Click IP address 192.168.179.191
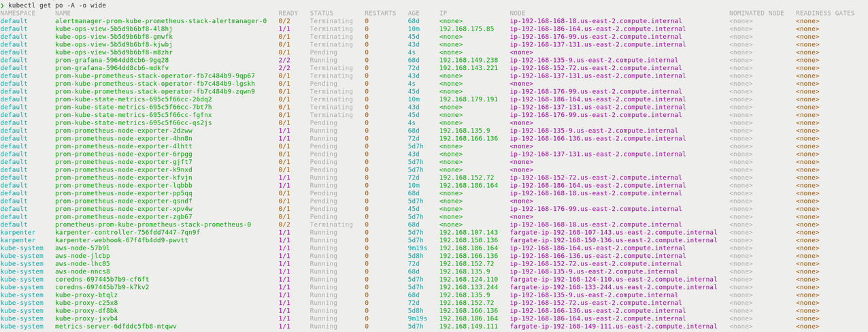 469,99
